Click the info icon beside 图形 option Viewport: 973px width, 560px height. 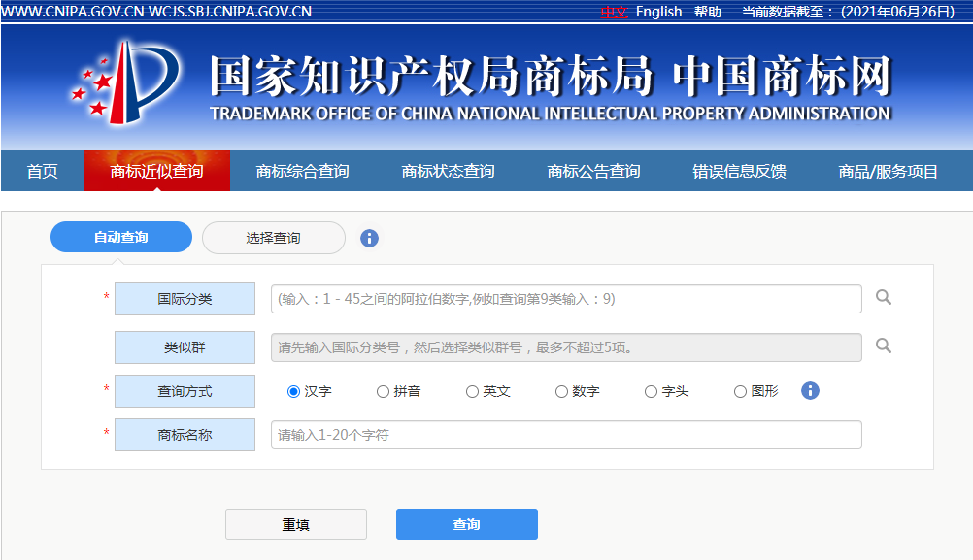(810, 391)
